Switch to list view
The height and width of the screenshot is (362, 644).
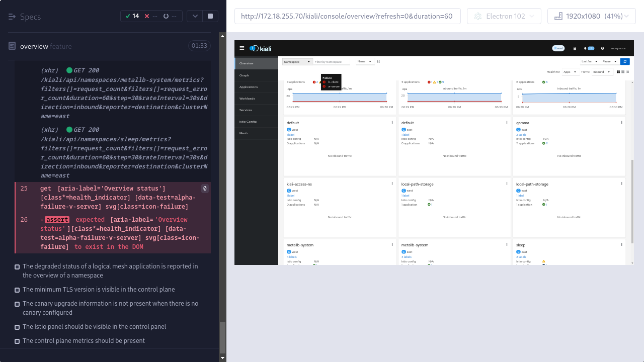pos(627,72)
